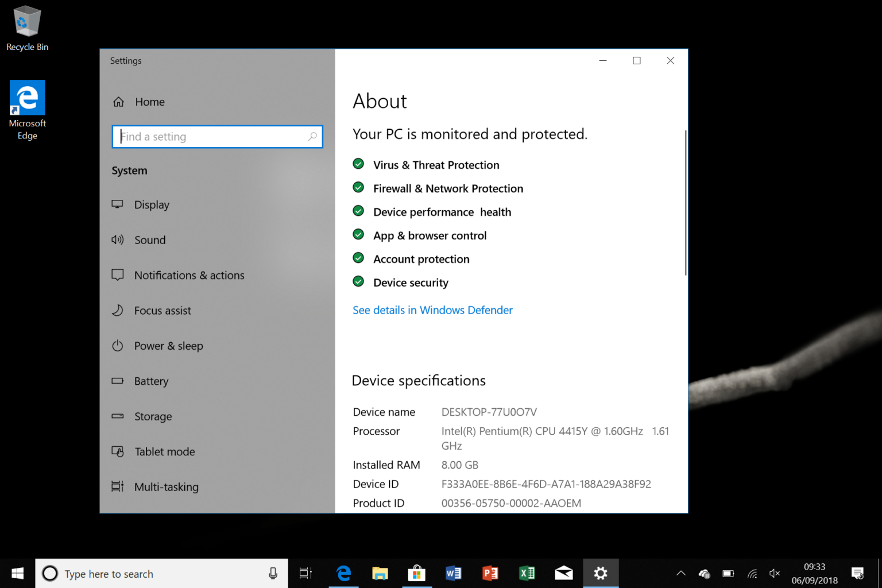Click the Focus assist moon icon
The width and height of the screenshot is (882, 588).
(118, 311)
